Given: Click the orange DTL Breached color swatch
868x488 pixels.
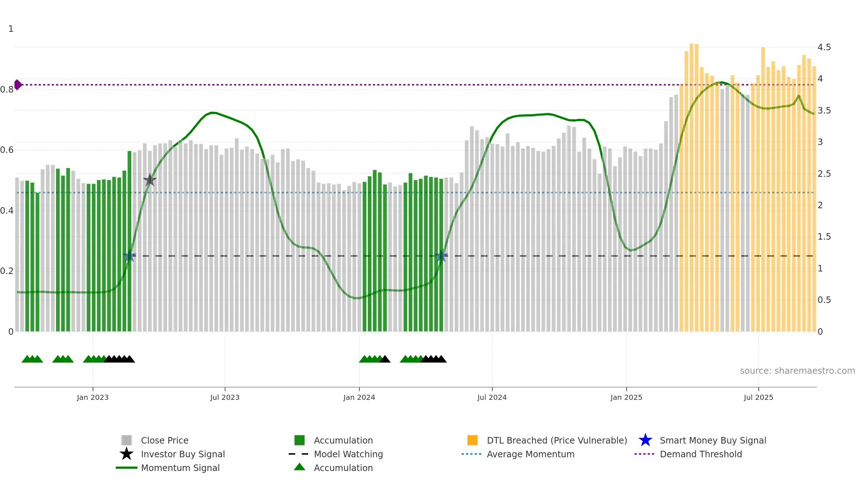Looking at the screenshot, I should [x=472, y=440].
